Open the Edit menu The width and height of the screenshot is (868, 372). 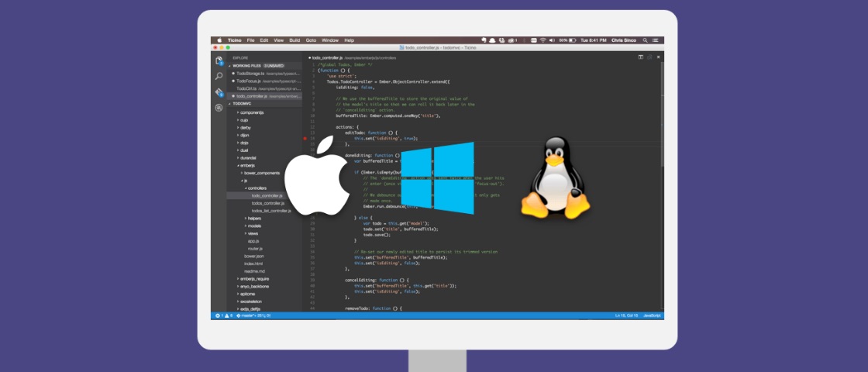[x=264, y=40]
